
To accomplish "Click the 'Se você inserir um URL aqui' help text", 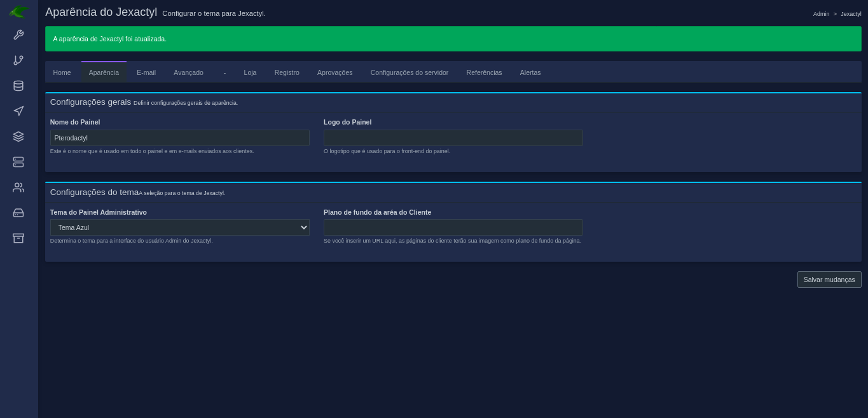I will [x=452, y=241].
